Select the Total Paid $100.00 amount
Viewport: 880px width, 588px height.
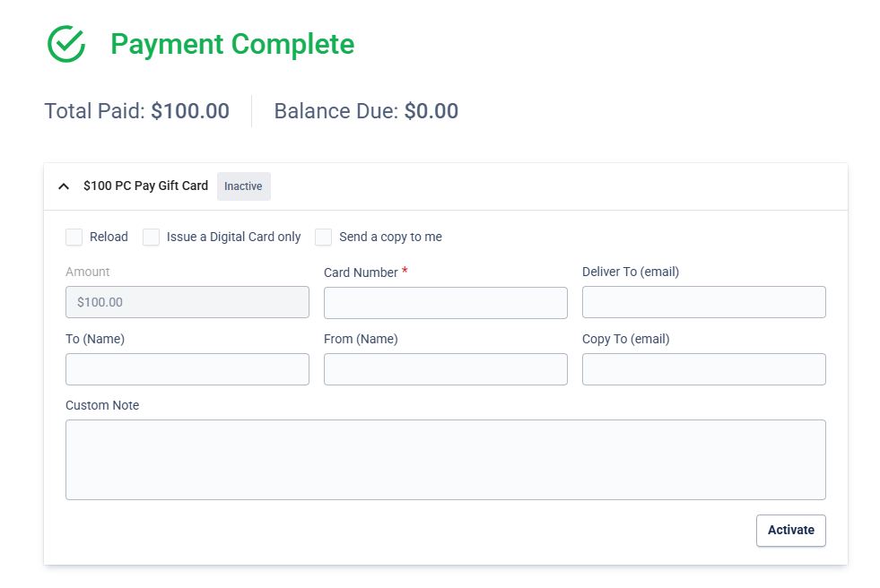190,111
